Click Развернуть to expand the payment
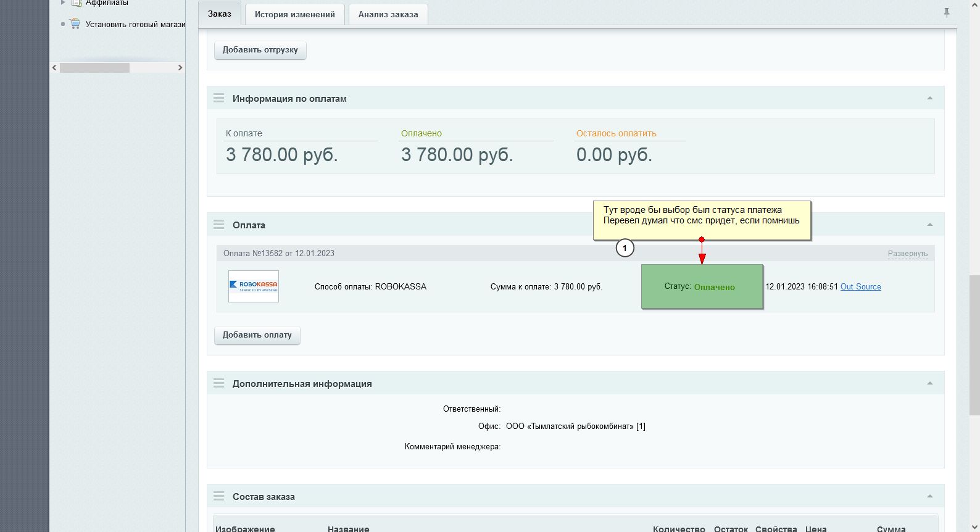The image size is (980, 532). click(907, 254)
